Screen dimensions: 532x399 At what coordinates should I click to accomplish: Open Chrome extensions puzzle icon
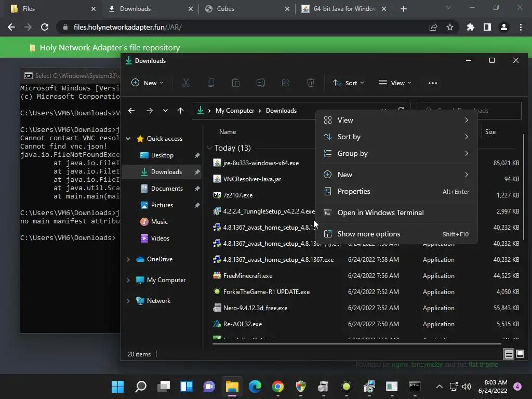[471, 27]
